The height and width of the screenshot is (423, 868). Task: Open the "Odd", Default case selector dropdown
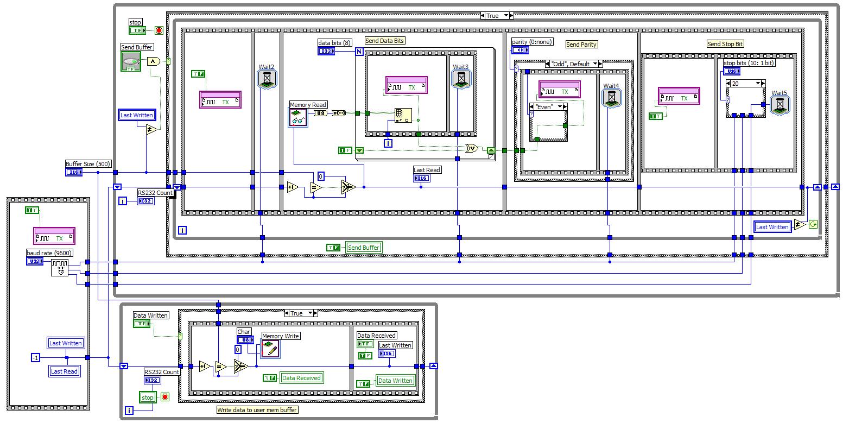[x=595, y=64]
